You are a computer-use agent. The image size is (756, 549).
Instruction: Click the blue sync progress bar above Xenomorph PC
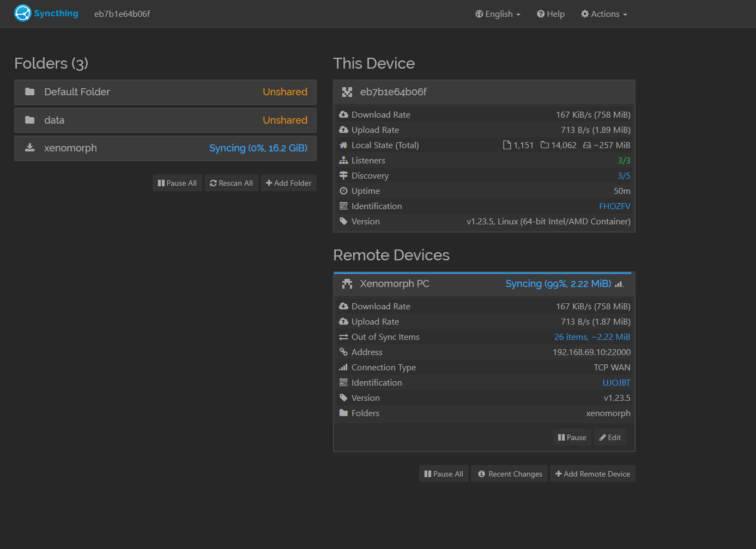pyautogui.click(x=482, y=273)
